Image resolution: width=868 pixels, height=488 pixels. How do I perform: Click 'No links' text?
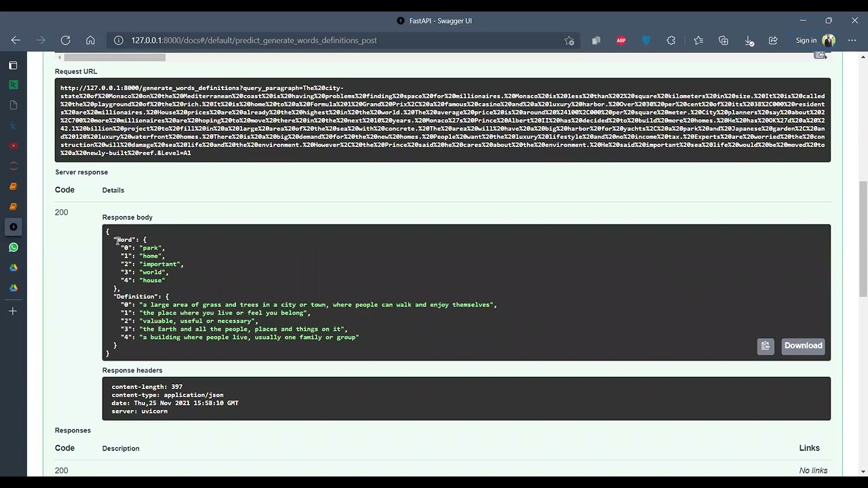(813, 470)
